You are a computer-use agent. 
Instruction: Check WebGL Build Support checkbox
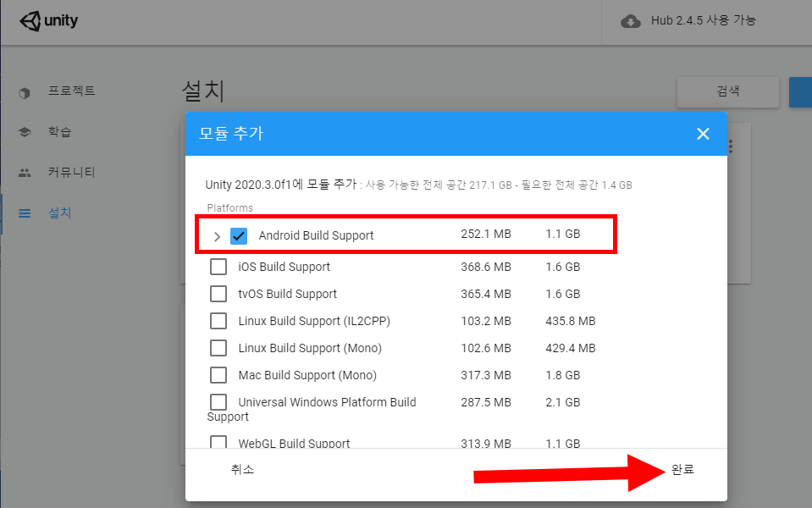point(218,442)
